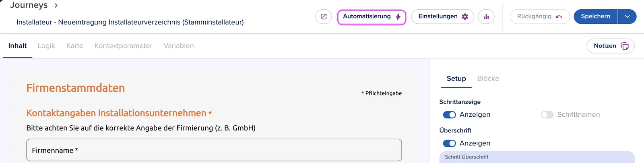The image size is (644, 163).
Task: Toggle Schrittanzeige Anzeigen switch
Action: (x=449, y=115)
